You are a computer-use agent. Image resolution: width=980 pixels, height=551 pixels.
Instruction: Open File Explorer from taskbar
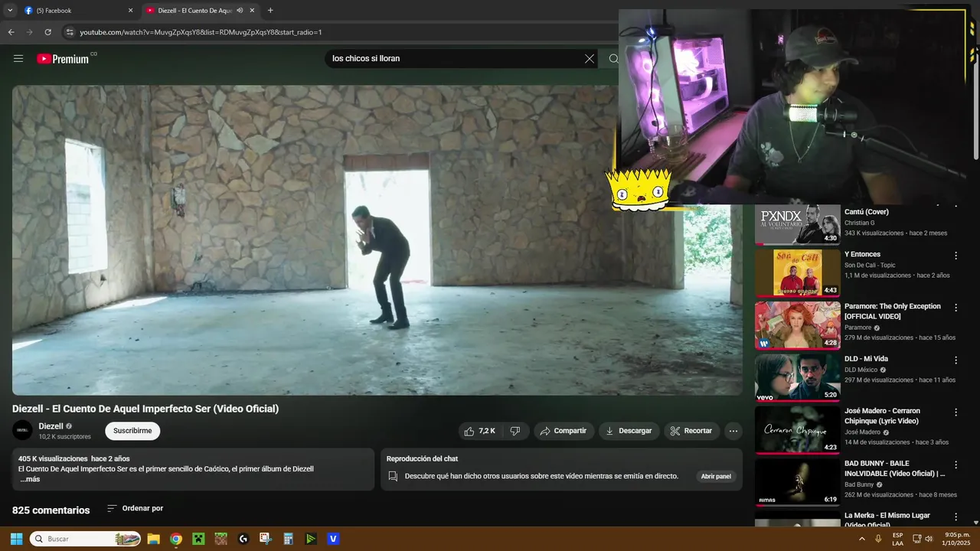coord(153,539)
